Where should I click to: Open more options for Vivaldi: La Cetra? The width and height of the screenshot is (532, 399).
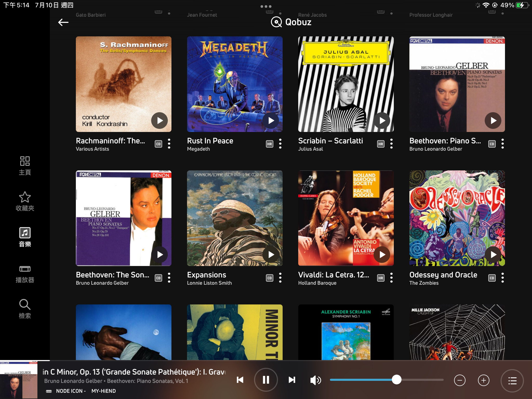[391, 278]
